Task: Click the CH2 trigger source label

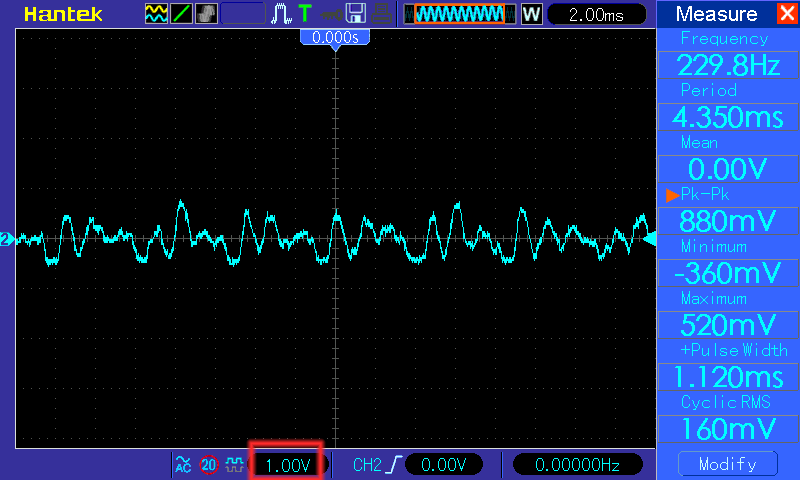Action: tap(367, 465)
